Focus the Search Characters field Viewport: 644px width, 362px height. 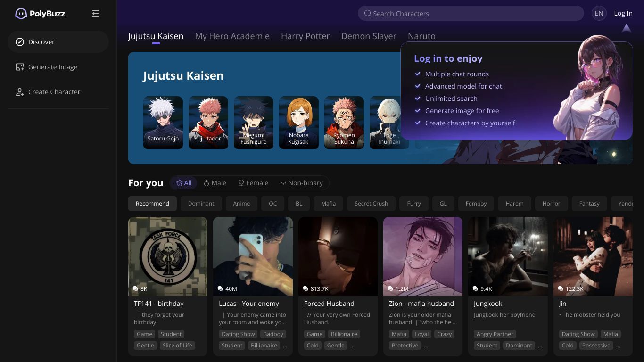click(471, 13)
